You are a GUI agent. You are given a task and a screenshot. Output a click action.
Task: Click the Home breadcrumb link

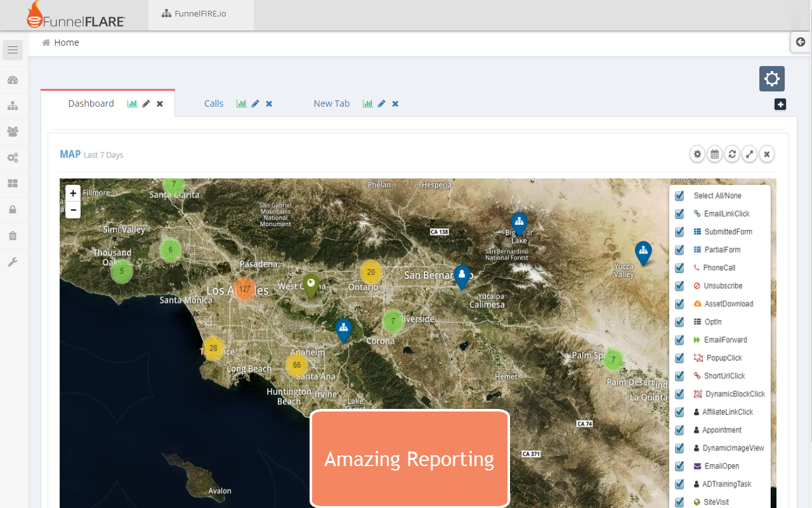pos(65,42)
